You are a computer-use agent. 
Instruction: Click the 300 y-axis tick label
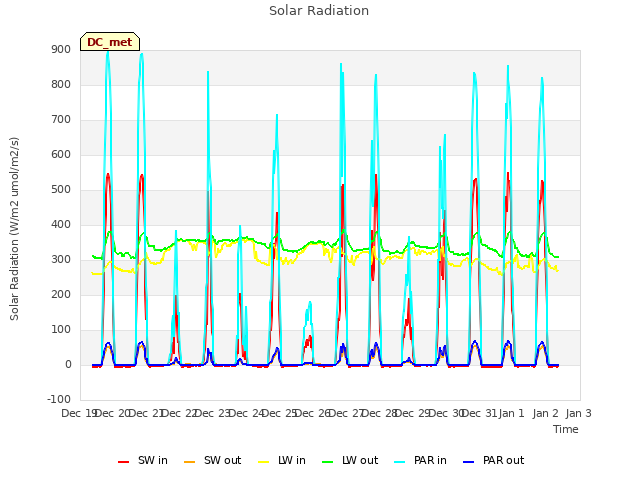pos(61,260)
